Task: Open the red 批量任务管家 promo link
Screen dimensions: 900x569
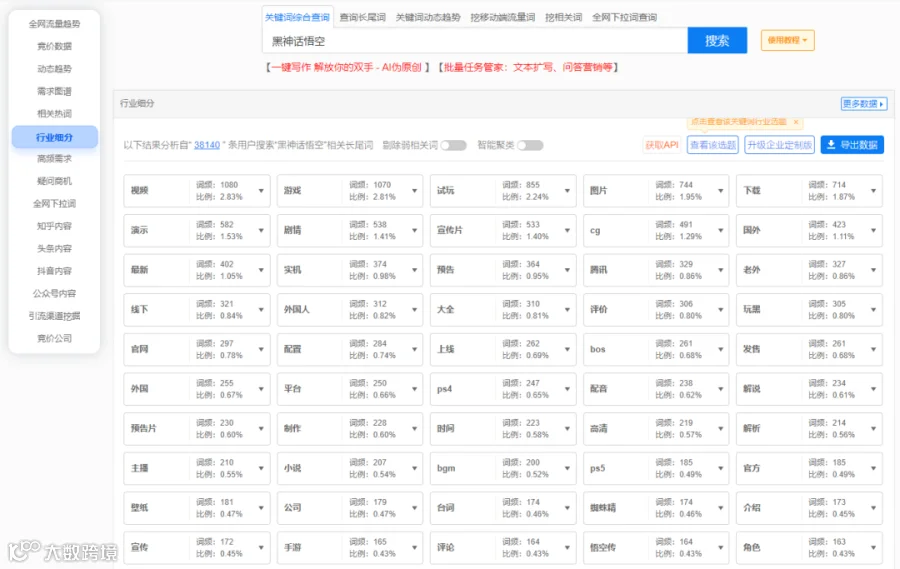Action: coord(528,68)
